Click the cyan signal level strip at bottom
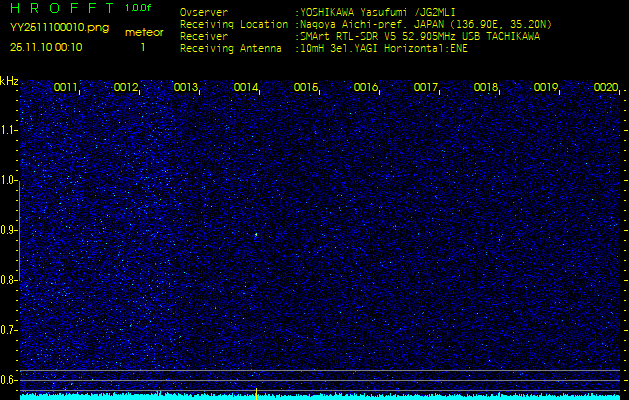The width and height of the screenshot is (629, 400). click(x=320, y=397)
